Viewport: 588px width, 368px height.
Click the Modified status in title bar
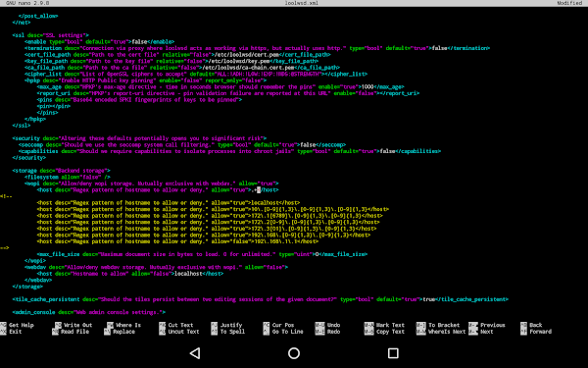(569, 3)
